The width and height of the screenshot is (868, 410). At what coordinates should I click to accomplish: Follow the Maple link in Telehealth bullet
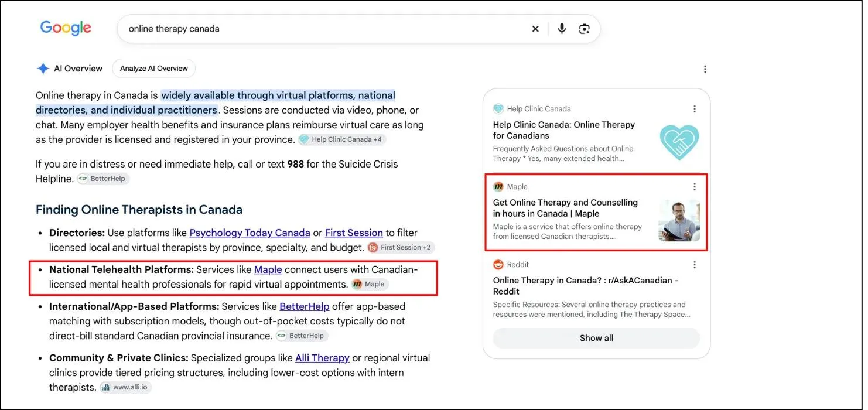click(x=268, y=269)
